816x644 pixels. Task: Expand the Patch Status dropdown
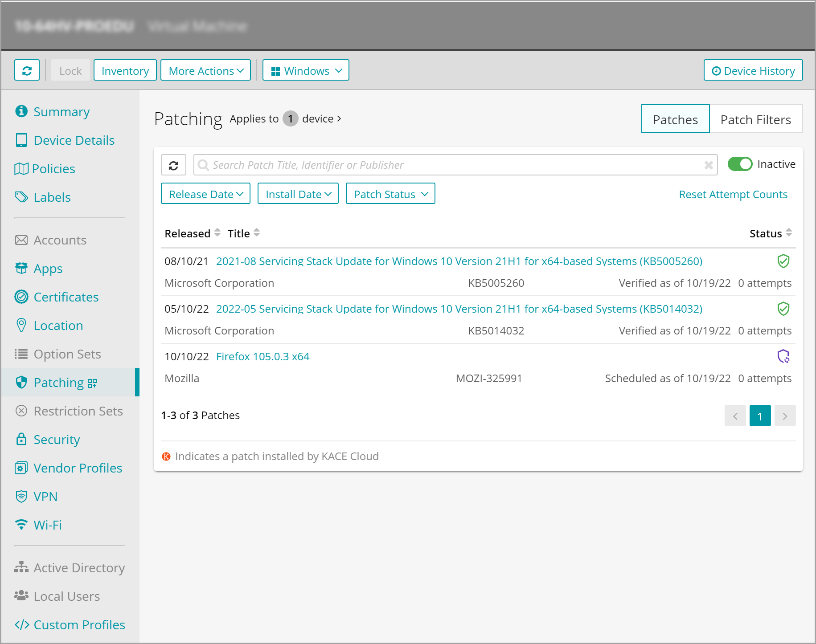390,194
